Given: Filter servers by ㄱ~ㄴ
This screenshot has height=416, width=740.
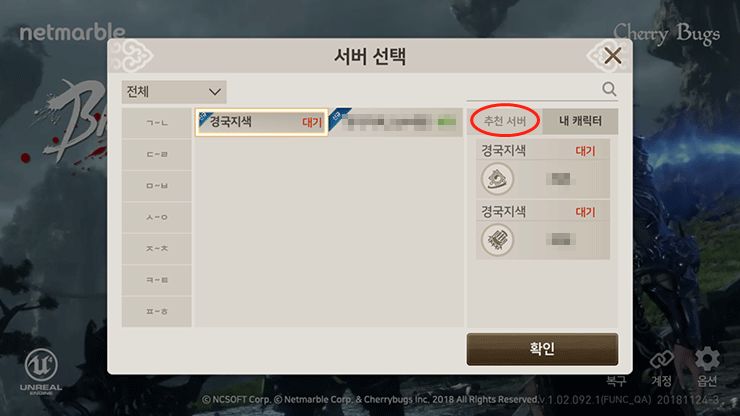Looking at the screenshot, I should coord(157,123).
